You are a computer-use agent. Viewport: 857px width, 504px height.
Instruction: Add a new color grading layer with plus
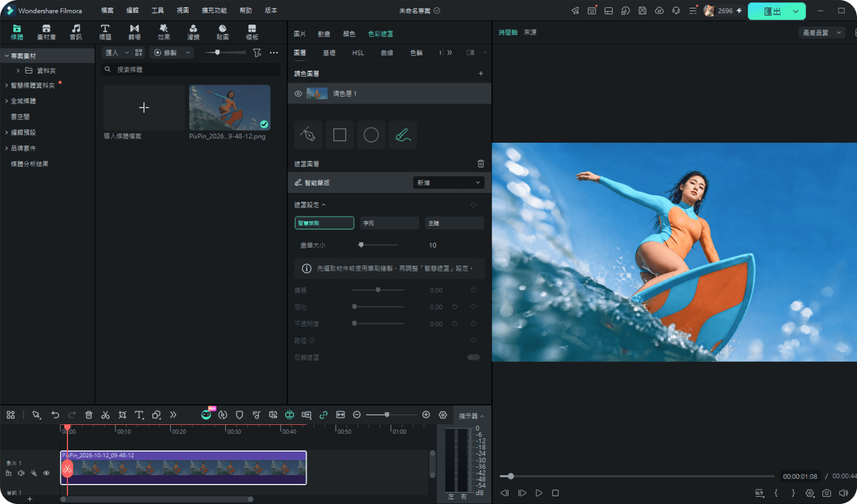[481, 74]
